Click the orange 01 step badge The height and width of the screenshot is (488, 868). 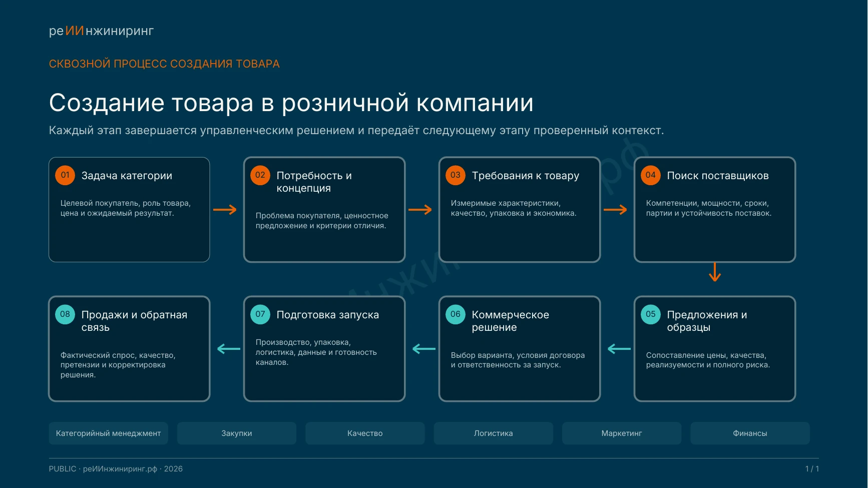[65, 175]
